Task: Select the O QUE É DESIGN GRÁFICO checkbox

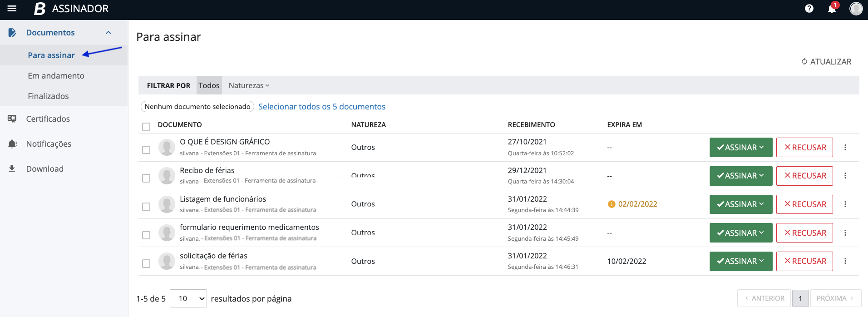Action: tap(146, 150)
